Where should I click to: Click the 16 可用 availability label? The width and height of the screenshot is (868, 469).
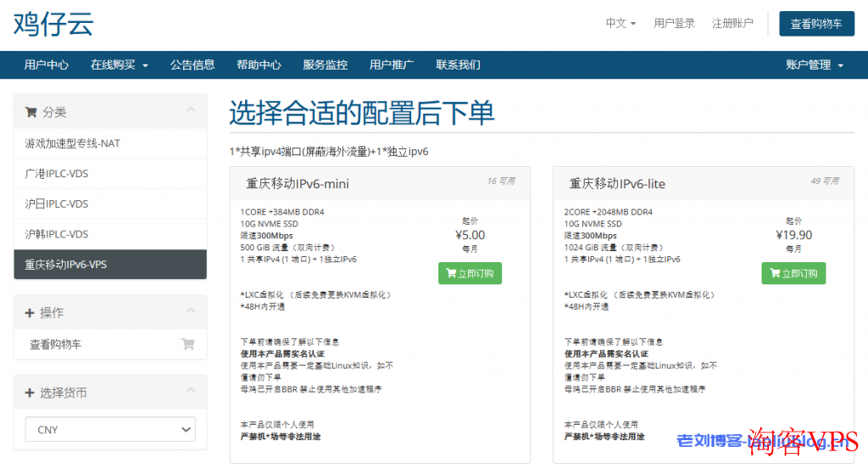[501, 181]
